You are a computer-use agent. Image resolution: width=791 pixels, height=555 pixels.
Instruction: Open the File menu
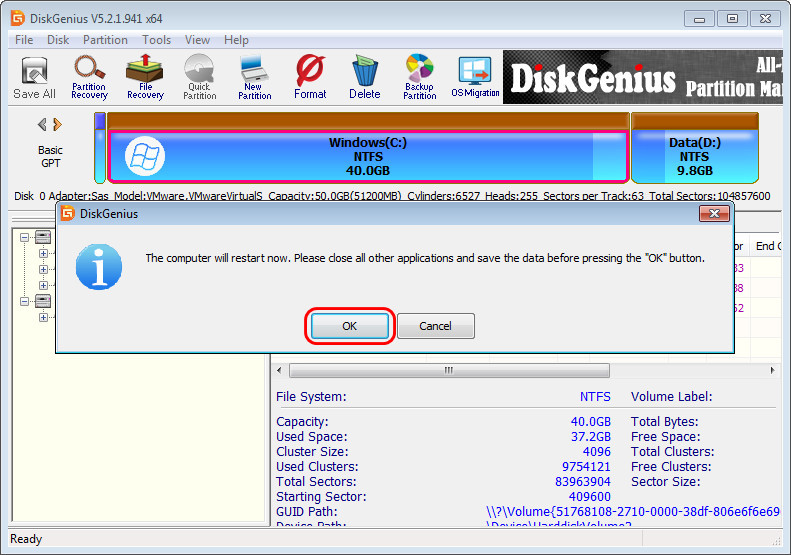(x=24, y=40)
